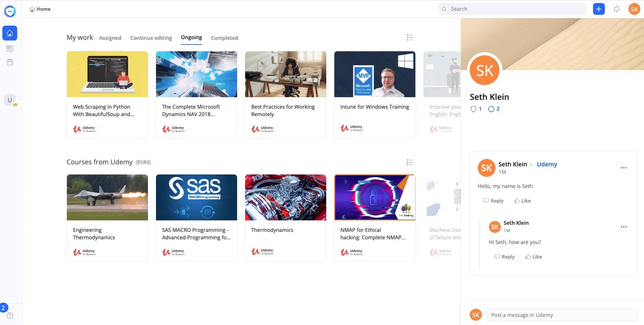644x325 pixels.
Task: Switch Courses from Udemy to list view
Action: point(410,162)
